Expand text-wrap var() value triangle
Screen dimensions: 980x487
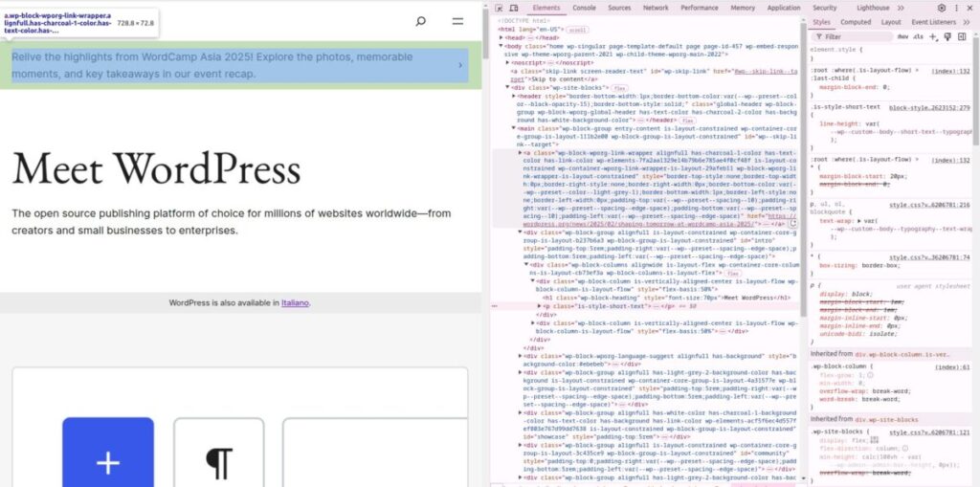coord(859,221)
